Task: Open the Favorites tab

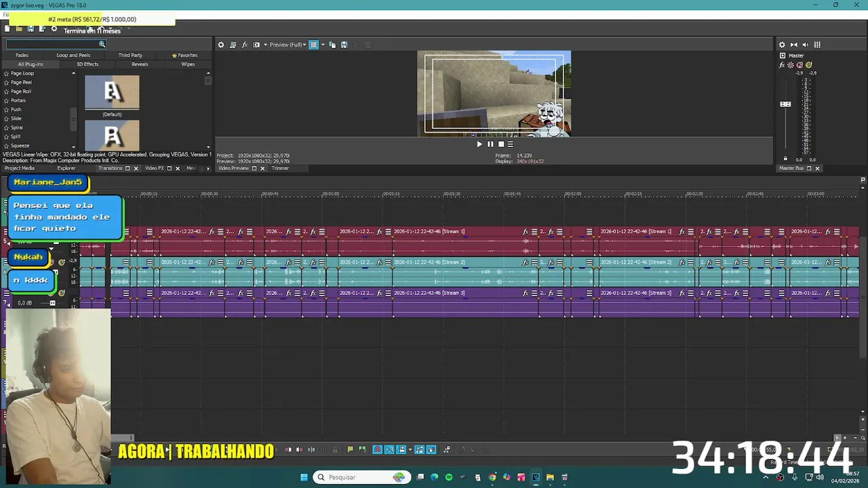Action: [184, 55]
